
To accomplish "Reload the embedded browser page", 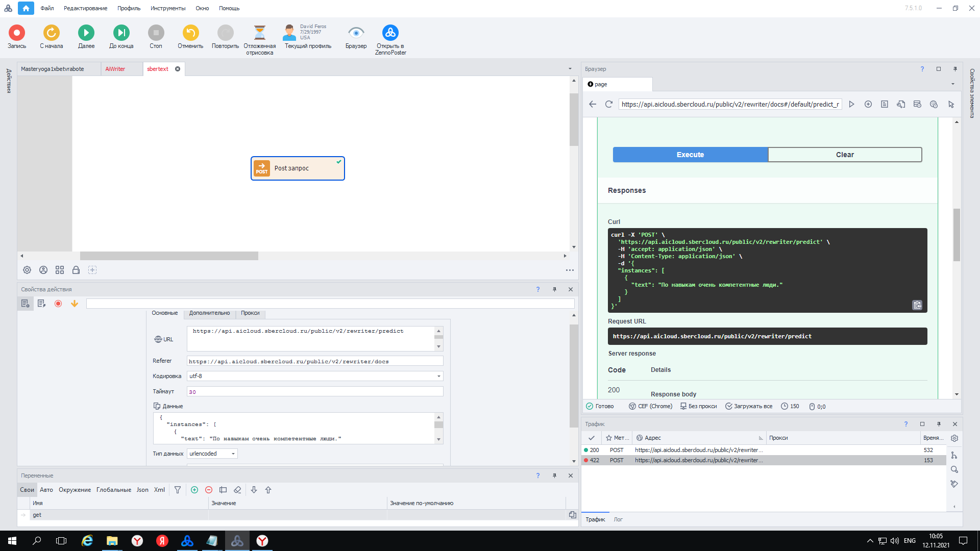I will [x=609, y=104].
